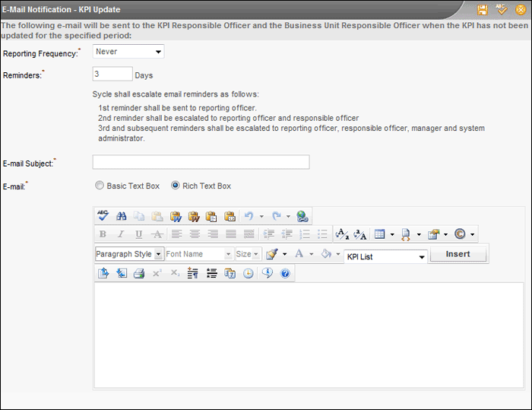Close the E-Mail Notification dialog
This screenshot has width=532, height=410.
pyautogui.click(x=521, y=10)
